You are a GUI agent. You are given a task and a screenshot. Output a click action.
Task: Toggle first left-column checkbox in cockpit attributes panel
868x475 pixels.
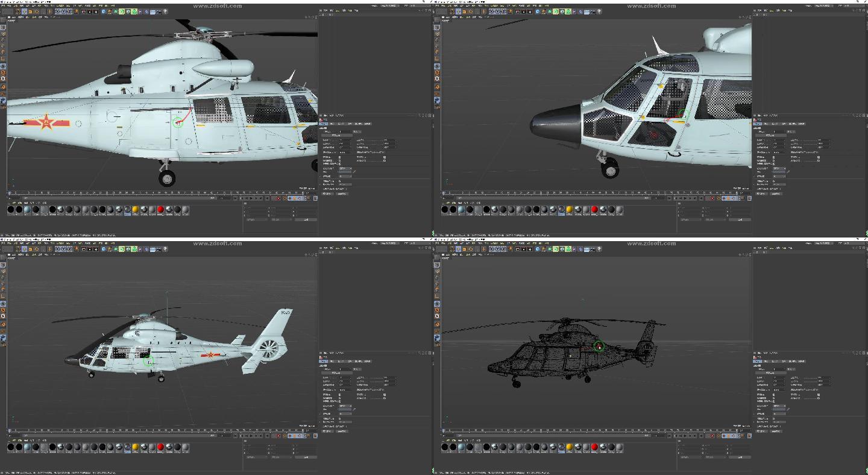pos(774,157)
